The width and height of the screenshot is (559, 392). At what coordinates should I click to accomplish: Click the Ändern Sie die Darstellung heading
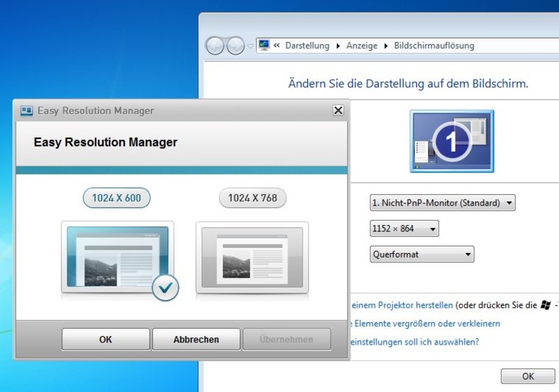click(408, 84)
